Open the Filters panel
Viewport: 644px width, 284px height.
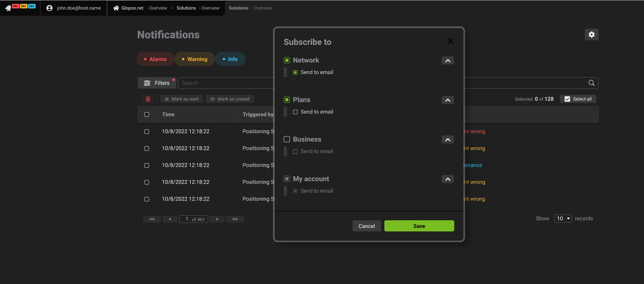[157, 83]
